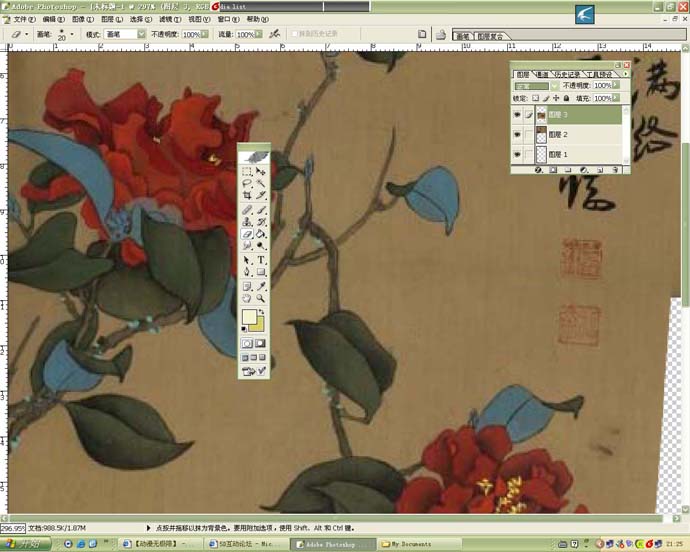Select the Lasso tool

[247, 183]
